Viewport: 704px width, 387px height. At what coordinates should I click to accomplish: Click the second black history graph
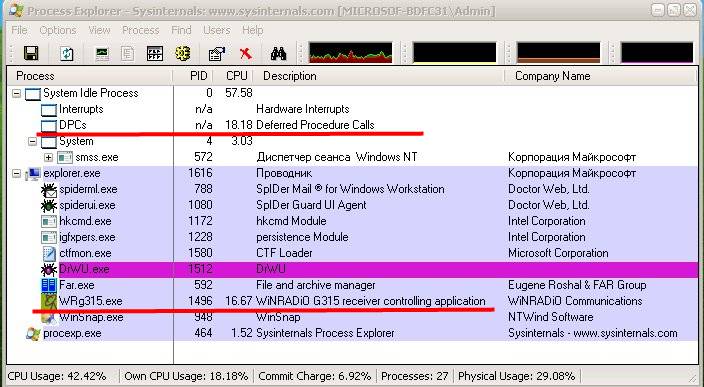tap(454, 53)
